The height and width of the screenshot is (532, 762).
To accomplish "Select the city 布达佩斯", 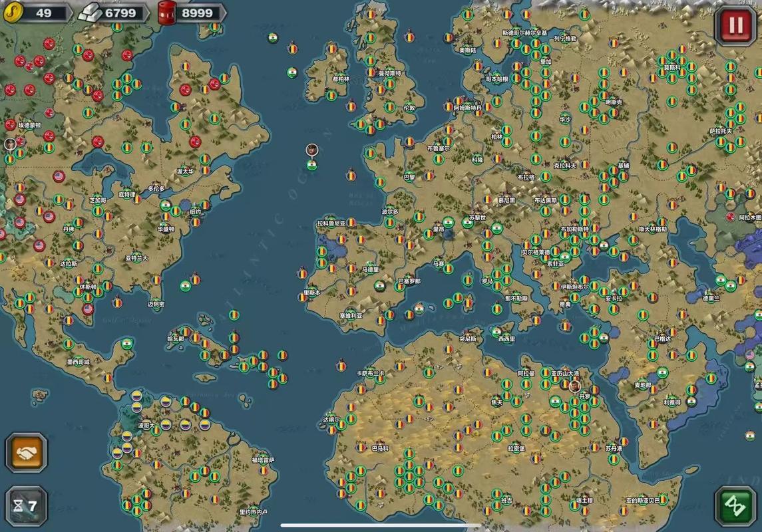I will click(545, 200).
